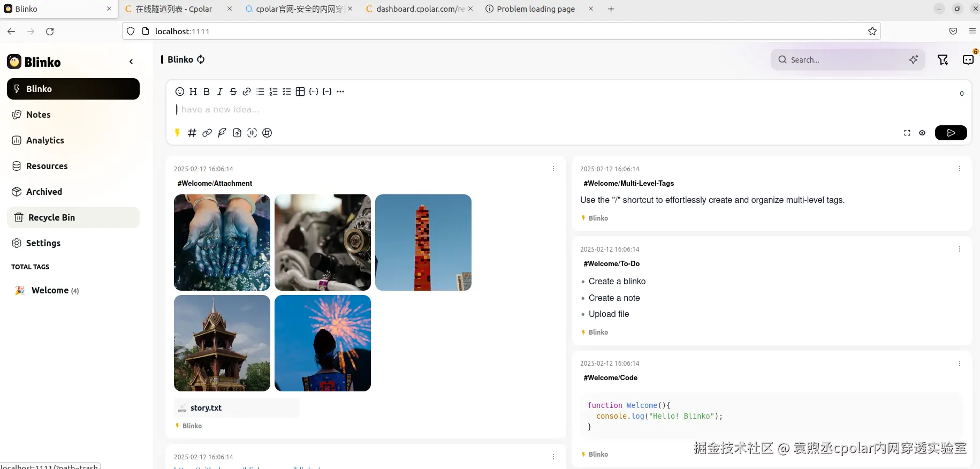Insert a link from formatting toolbar
The width and height of the screenshot is (980, 469).
click(247, 92)
